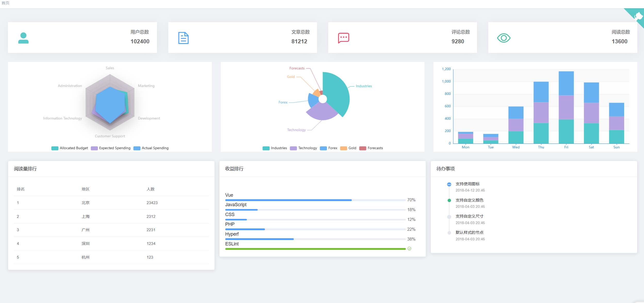This screenshot has width=644, height=303.
Task: Toggle Gold legend in pie chart
Action: 348,148
